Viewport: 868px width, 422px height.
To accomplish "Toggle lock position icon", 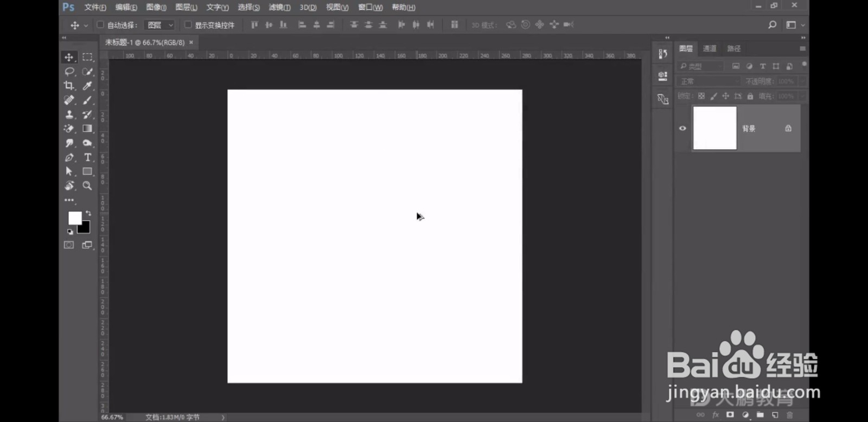I will tap(725, 96).
